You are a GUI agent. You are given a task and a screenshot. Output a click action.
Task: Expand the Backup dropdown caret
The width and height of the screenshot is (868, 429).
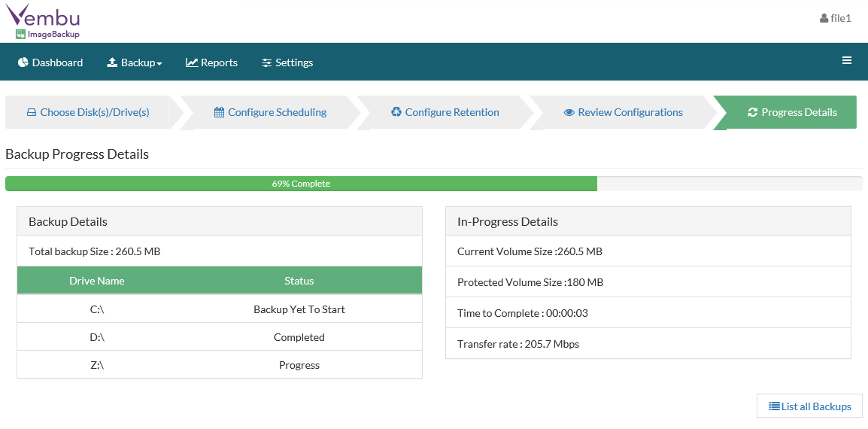click(159, 63)
